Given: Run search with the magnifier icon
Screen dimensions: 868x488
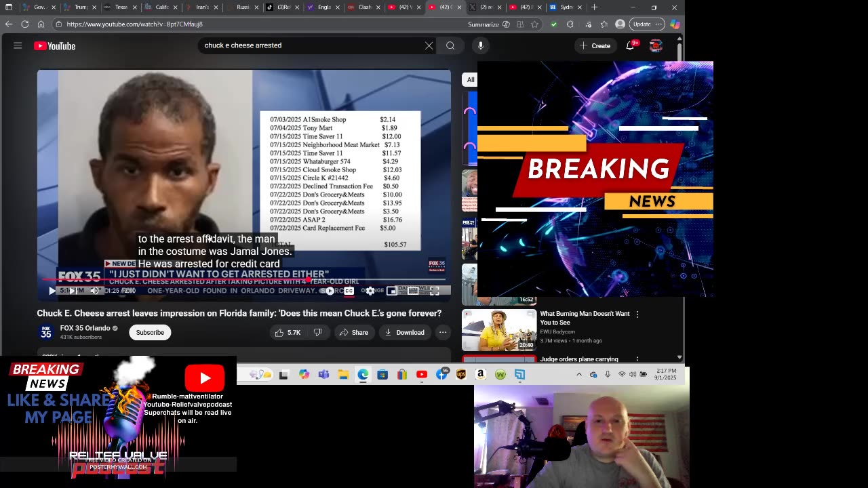Looking at the screenshot, I should 450,45.
